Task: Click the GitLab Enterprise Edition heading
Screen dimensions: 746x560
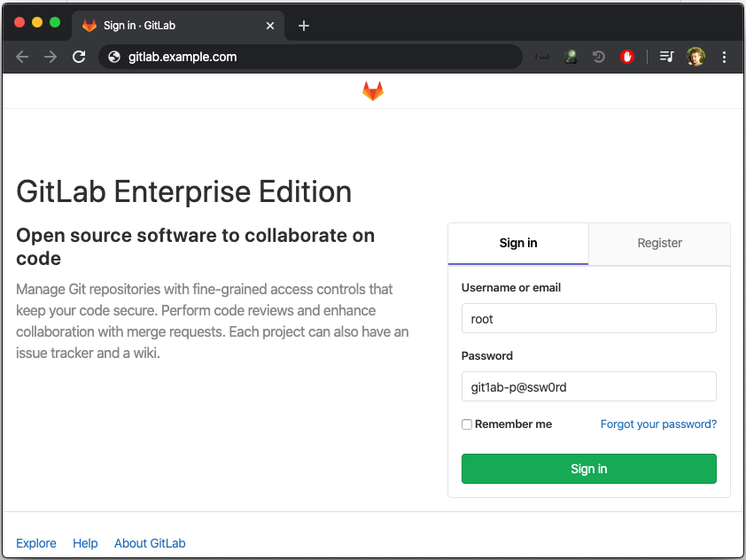Action: point(183,191)
